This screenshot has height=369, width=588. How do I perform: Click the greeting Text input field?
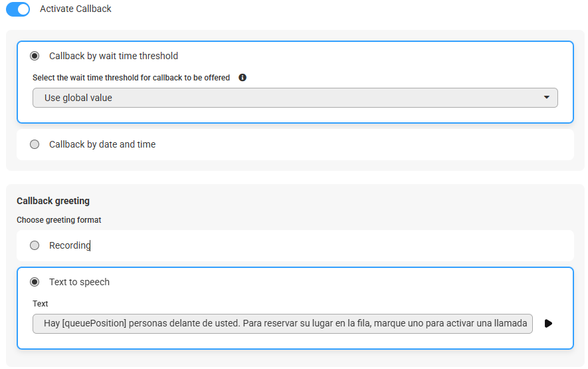282,324
